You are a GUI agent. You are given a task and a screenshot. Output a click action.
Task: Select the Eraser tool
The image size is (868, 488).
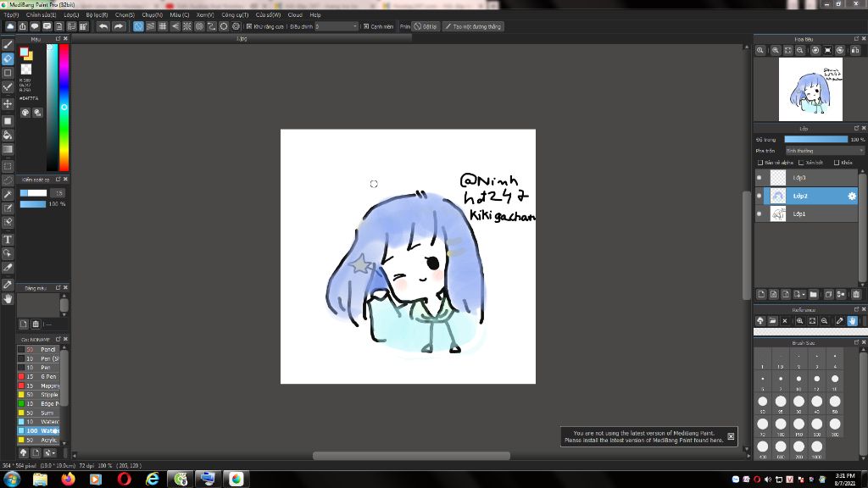tap(8, 58)
